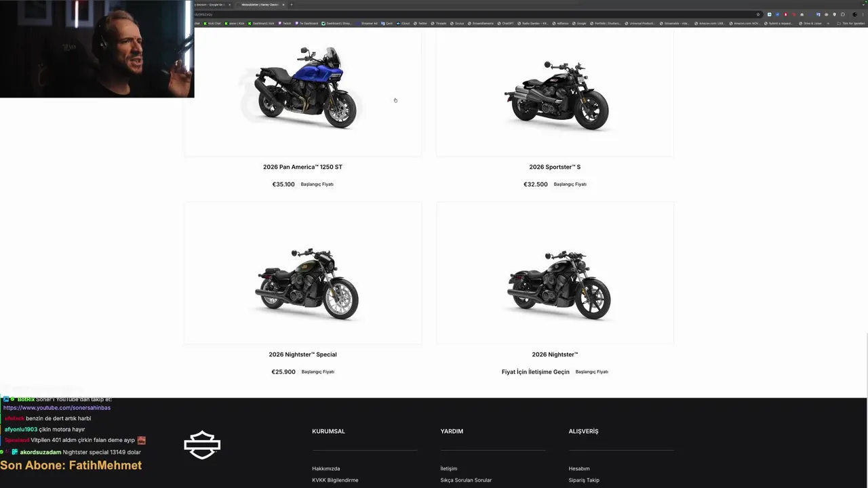The image size is (868, 488).
Task: Open the StreamElements bookmark
Action: (x=481, y=23)
